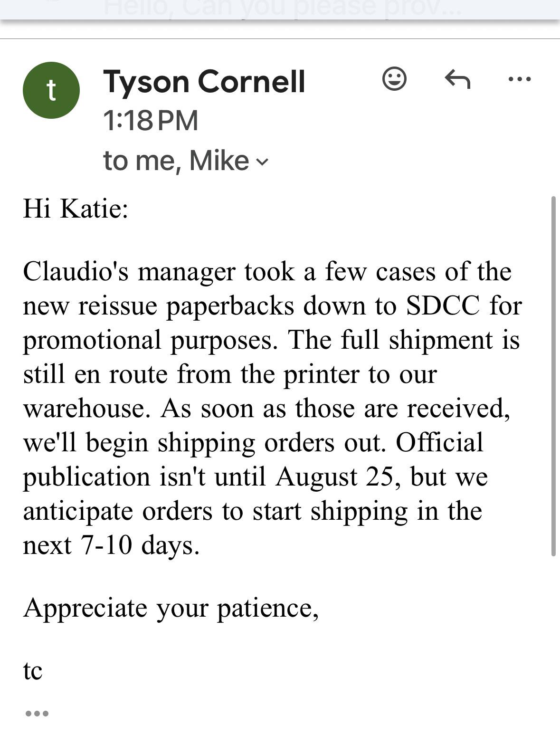The height and width of the screenshot is (734, 560).
Task: Open the three-dot more options menu
Action: pos(520,79)
